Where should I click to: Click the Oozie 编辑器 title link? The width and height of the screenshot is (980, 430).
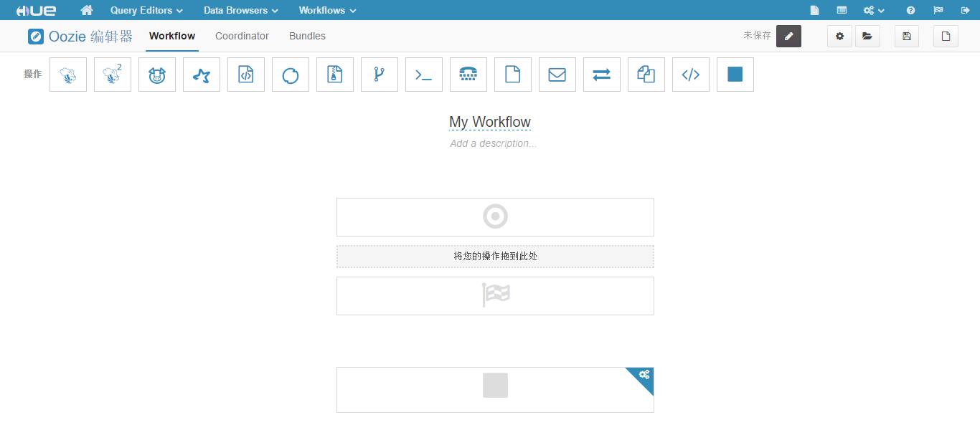coord(90,37)
